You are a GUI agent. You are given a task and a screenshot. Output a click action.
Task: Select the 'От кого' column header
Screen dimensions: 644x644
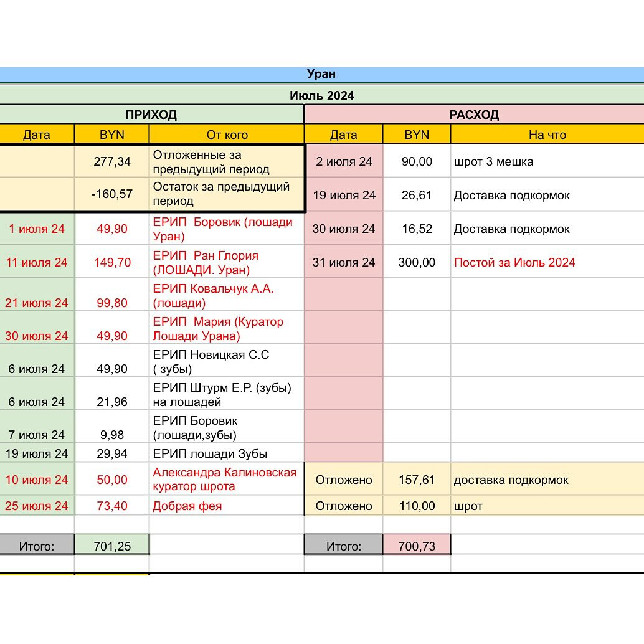tap(227, 135)
